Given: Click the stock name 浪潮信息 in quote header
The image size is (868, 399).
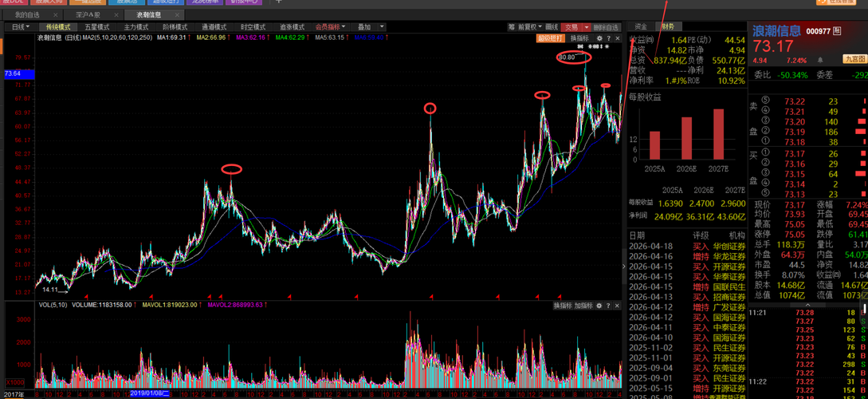Looking at the screenshot, I should tap(776, 30).
